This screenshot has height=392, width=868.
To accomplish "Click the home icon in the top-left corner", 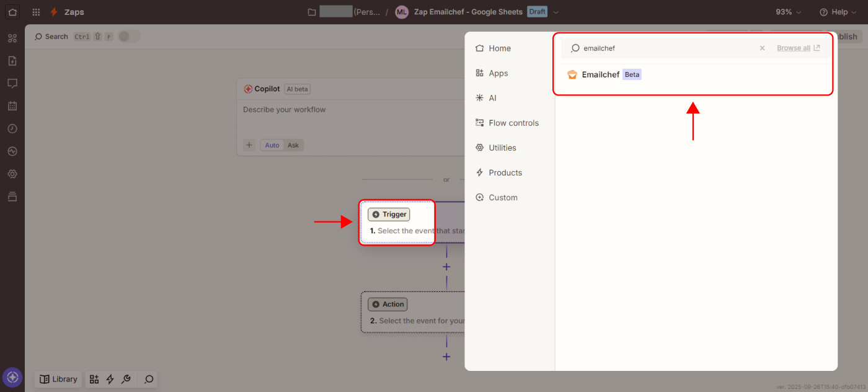I will tap(12, 12).
